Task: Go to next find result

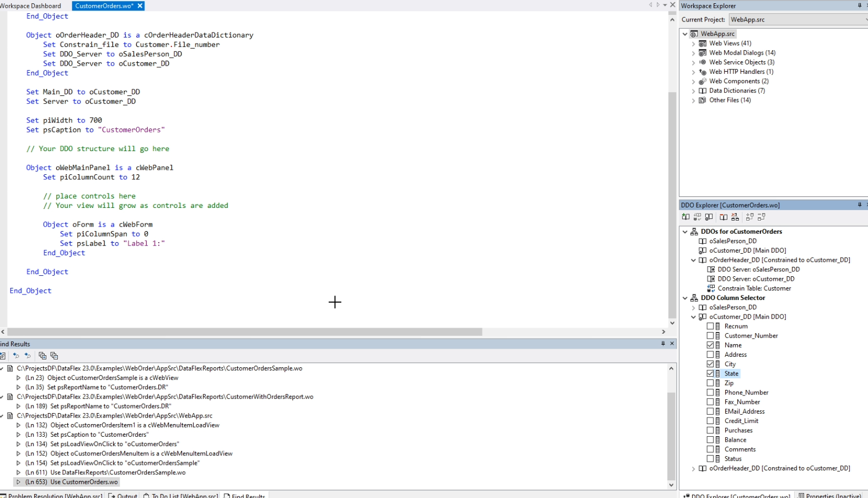Action: pos(28,356)
